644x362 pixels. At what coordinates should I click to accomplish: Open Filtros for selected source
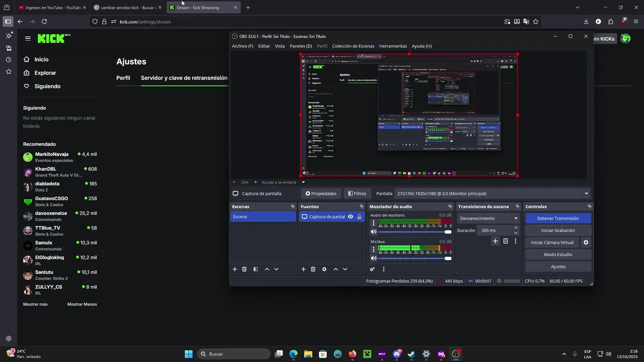coord(357,194)
